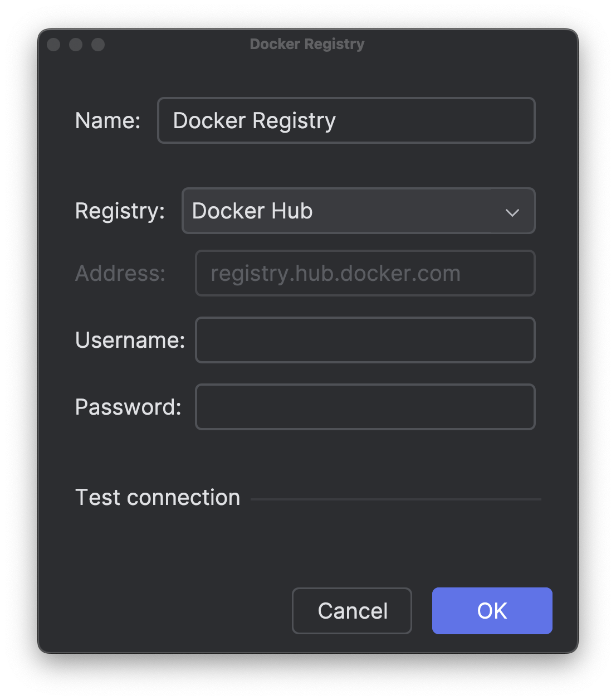Open the Registry combo box showing Docker Hub
This screenshot has height=700, width=616.
click(358, 211)
